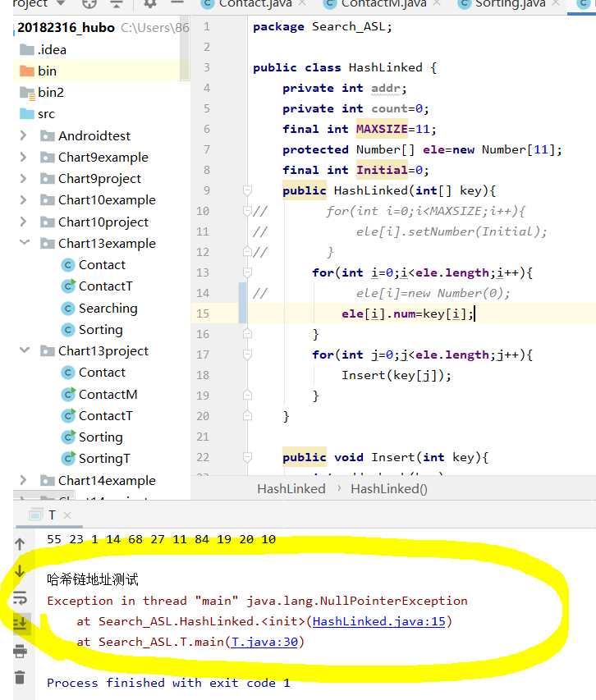Click Contact class icon under Chart13example
Screen dimensions: 596x700
pos(68,265)
